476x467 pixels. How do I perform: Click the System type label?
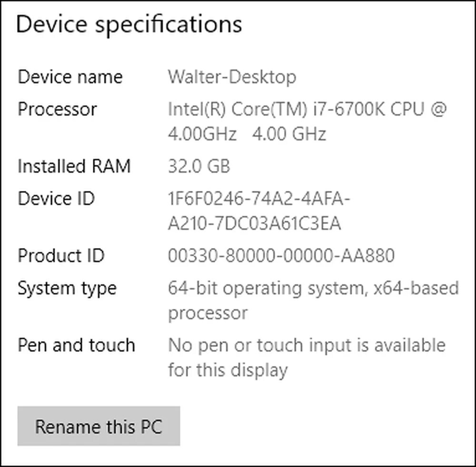point(67,288)
